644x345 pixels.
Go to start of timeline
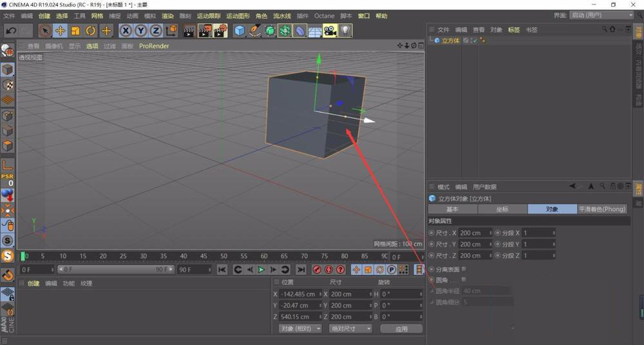(x=222, y=270)
